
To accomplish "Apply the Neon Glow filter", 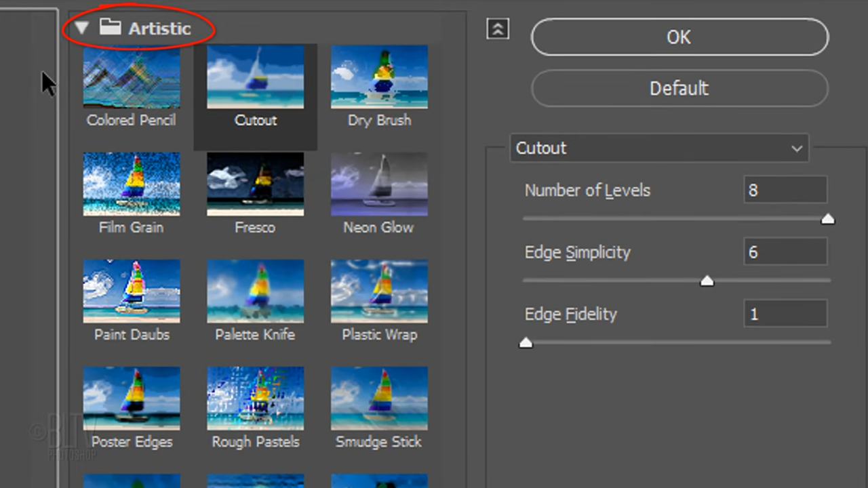I will [379, 183].
